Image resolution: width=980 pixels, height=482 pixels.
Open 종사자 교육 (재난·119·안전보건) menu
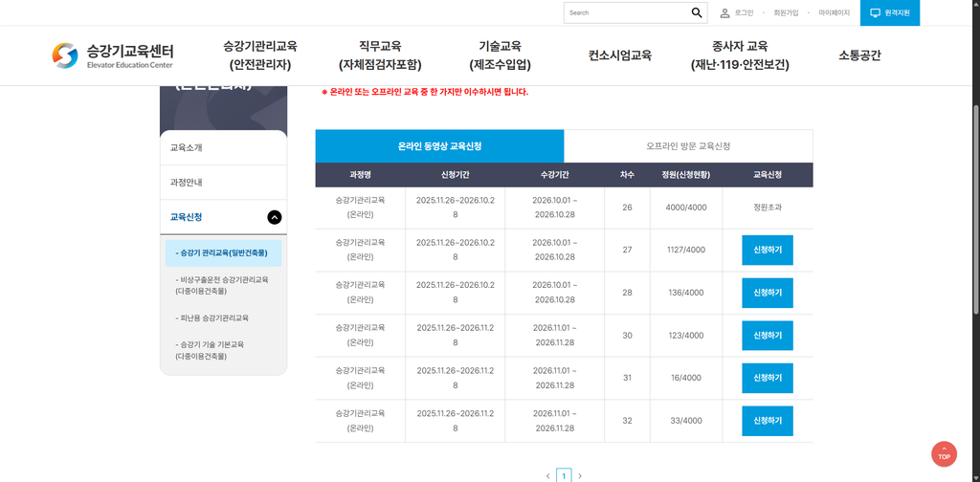pyautogui.click(x=740, y=55)
